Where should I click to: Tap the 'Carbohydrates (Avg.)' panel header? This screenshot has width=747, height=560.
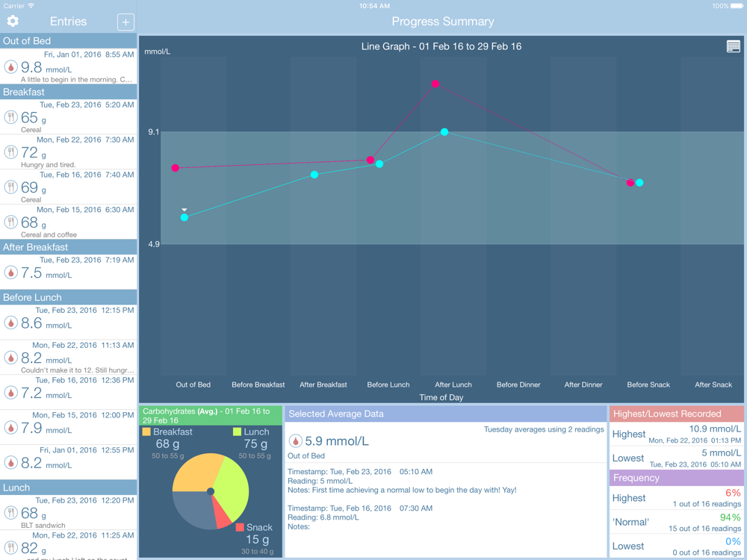point(211,416)
